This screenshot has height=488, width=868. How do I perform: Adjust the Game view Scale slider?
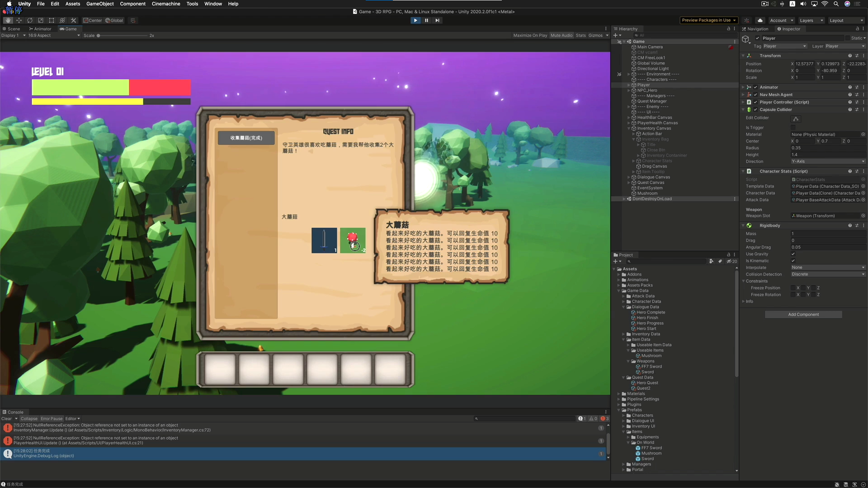point(99,36)
